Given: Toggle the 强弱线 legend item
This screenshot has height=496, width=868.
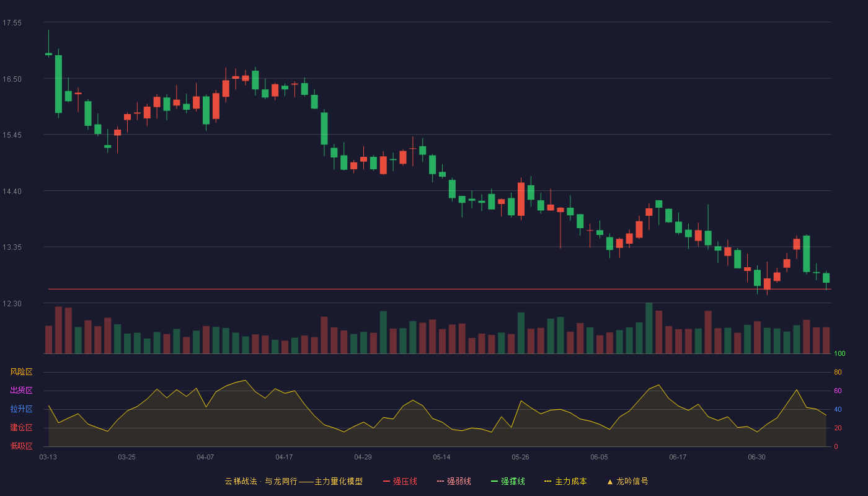Looking at the screenshot, I should pyautogui.click(x=454, y=481).
